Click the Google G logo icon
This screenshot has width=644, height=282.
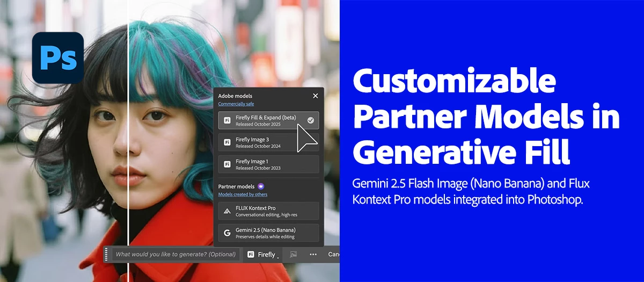(227, 233)
